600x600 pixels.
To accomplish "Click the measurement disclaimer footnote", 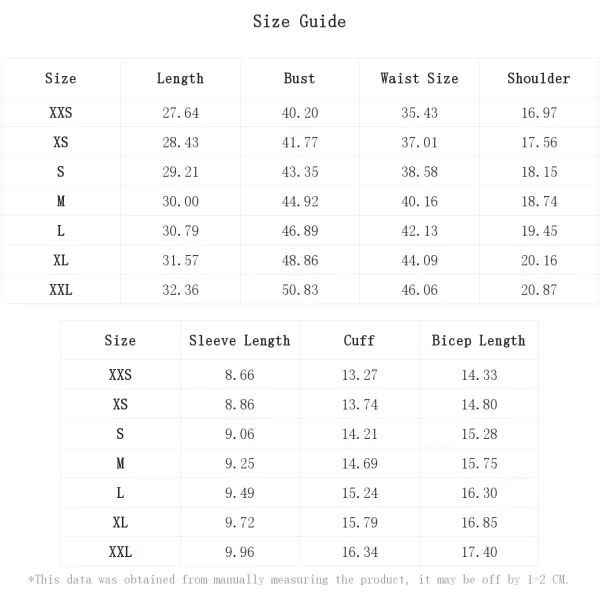I will point(298,579).
